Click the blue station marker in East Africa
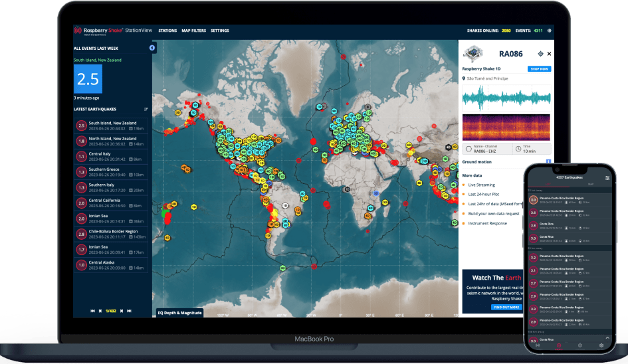This screenshot has height=364, width=628. click(x=375, y=193)
